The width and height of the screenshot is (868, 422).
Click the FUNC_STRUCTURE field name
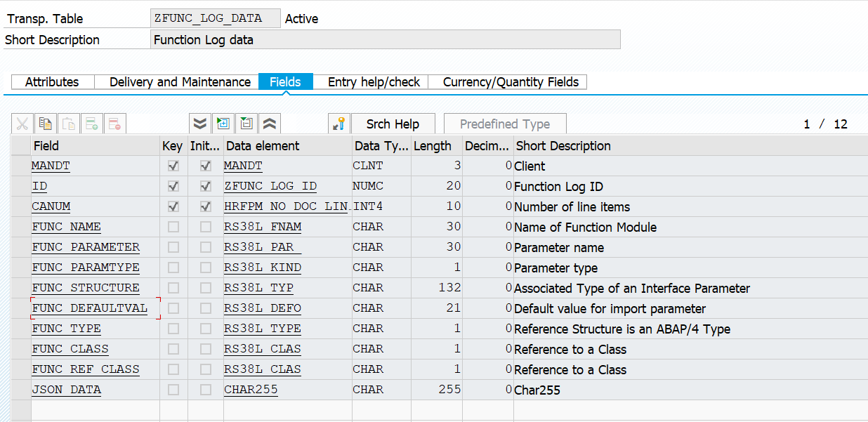pos(86,288)
